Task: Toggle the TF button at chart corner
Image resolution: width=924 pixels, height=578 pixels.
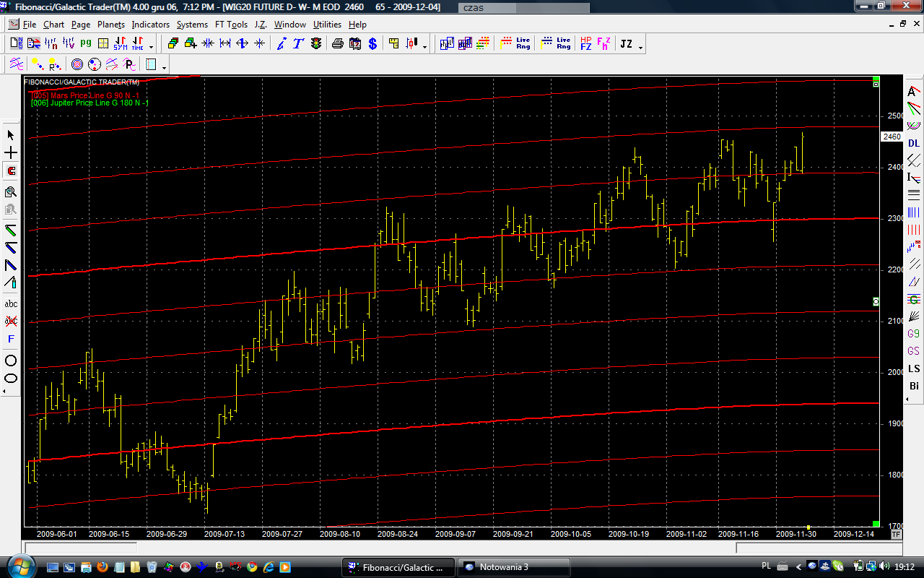Action: tap(896, 535)
